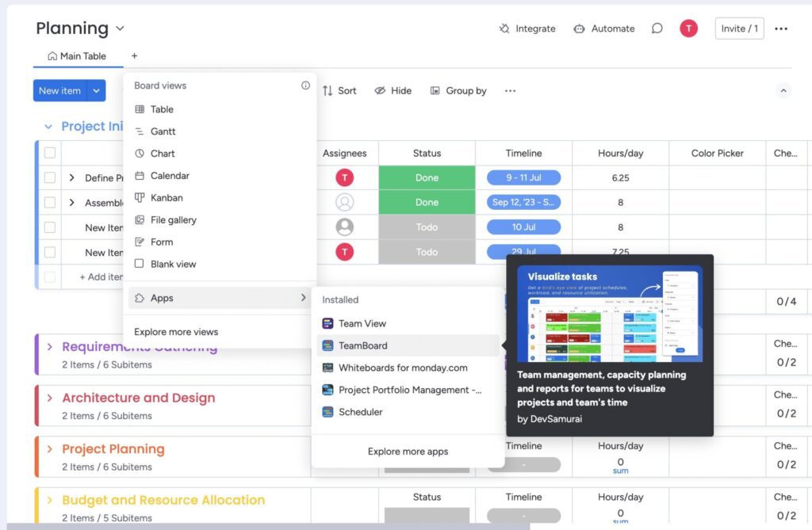The width and height of the screenshot is (812, 530).
Task: Click the Calendar view icon
Action: coord(141,175)
